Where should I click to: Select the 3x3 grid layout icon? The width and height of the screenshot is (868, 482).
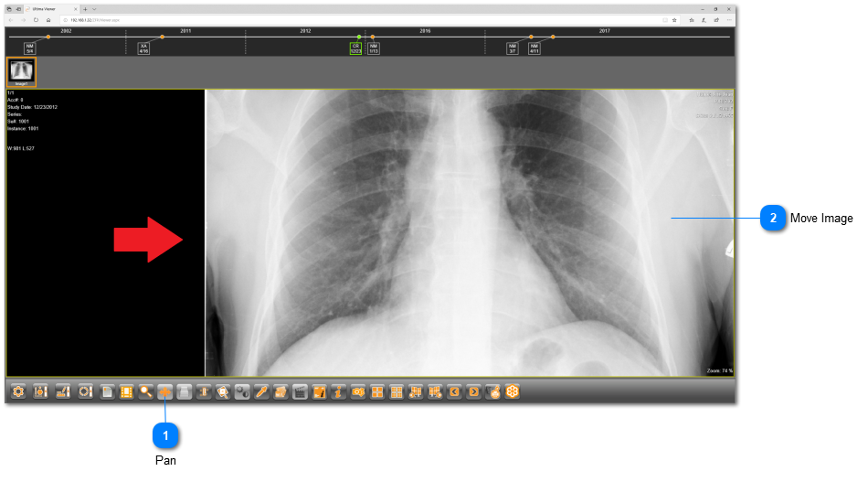[397, 391]
